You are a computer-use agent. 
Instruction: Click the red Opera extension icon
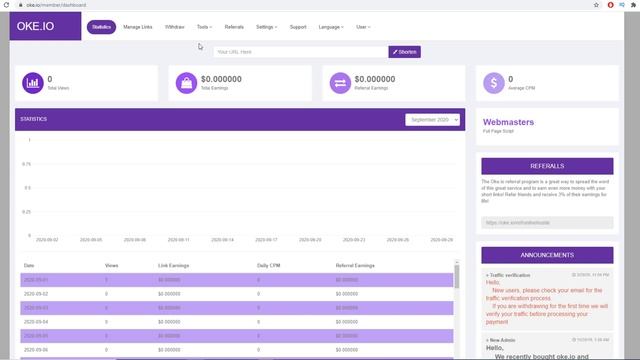coord(611,5)
